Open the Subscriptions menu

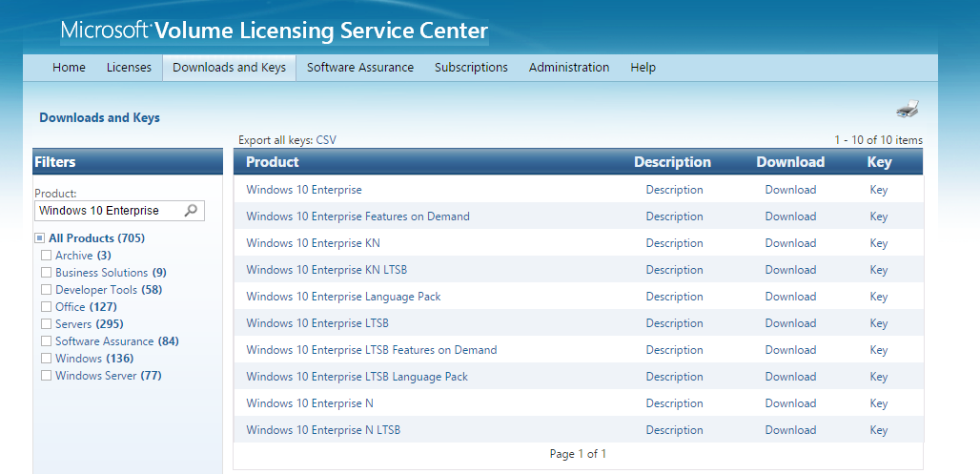coord(471,68)
